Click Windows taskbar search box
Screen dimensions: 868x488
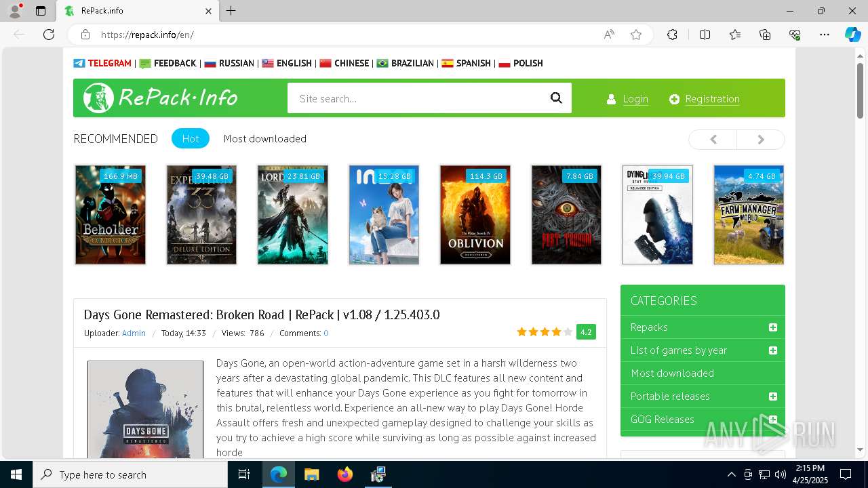pyautogui.click(x=130, y=474)
